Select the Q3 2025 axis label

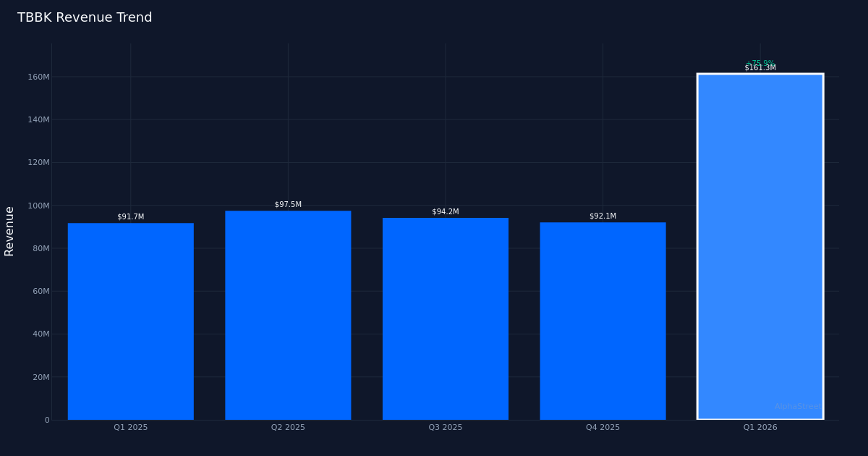(x=445, y=427)
